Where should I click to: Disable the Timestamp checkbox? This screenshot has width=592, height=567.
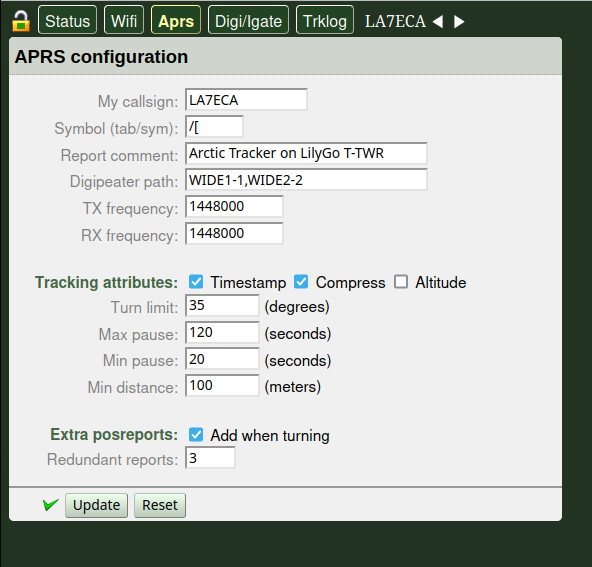196,282
